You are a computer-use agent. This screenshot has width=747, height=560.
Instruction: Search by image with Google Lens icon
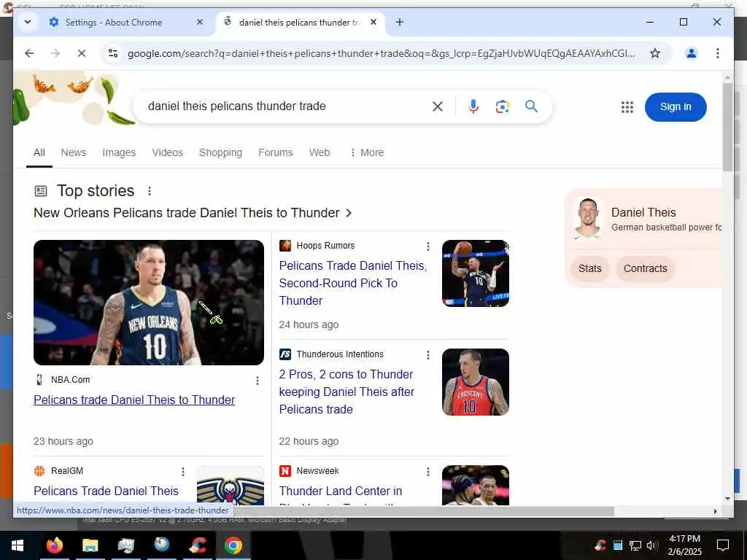[x=502, y=106]
